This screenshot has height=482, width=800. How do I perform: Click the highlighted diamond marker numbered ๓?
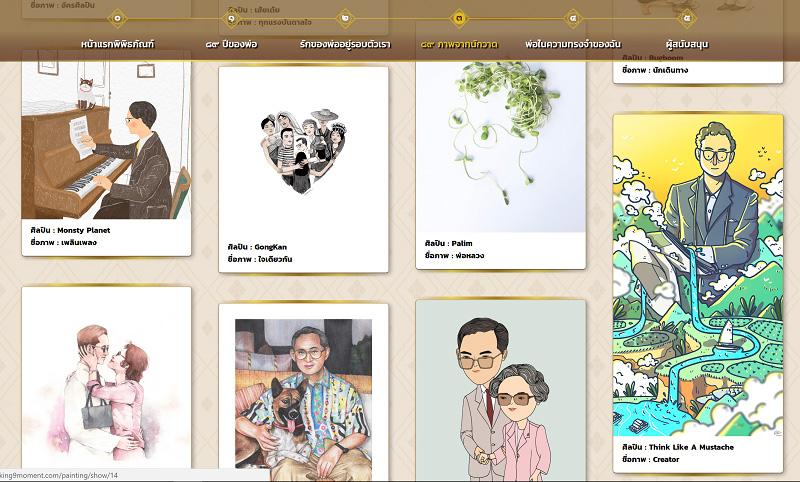[459, 18]
